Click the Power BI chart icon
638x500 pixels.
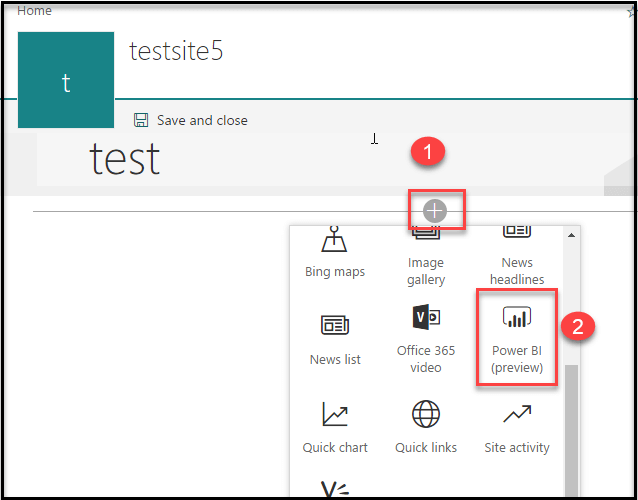pyautogui.click(x=517, y=318)
